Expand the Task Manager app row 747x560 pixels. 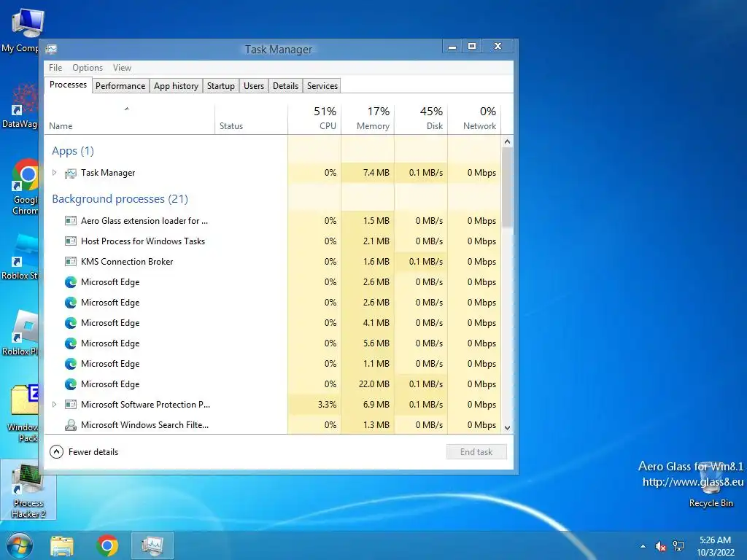point(54,173)
